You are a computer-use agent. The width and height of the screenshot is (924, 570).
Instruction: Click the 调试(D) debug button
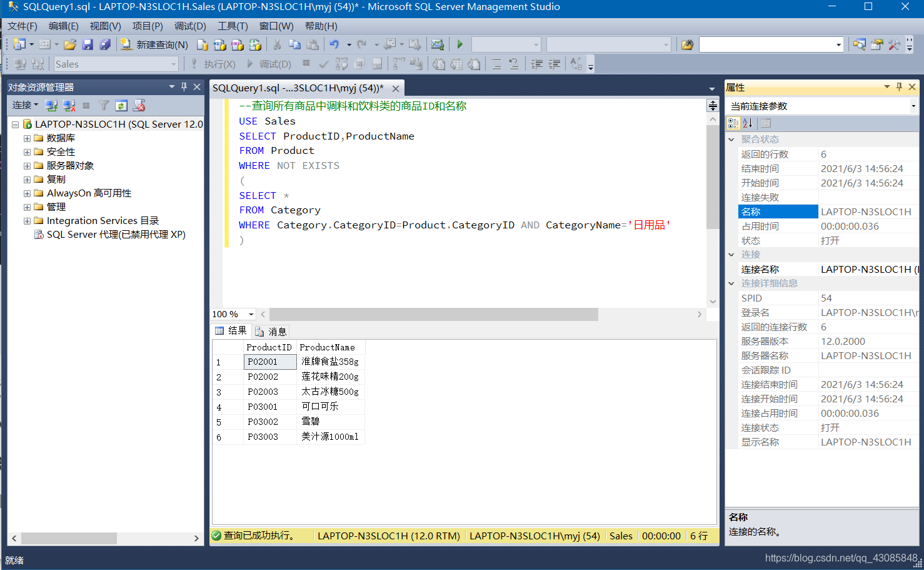tap(269, 64)
